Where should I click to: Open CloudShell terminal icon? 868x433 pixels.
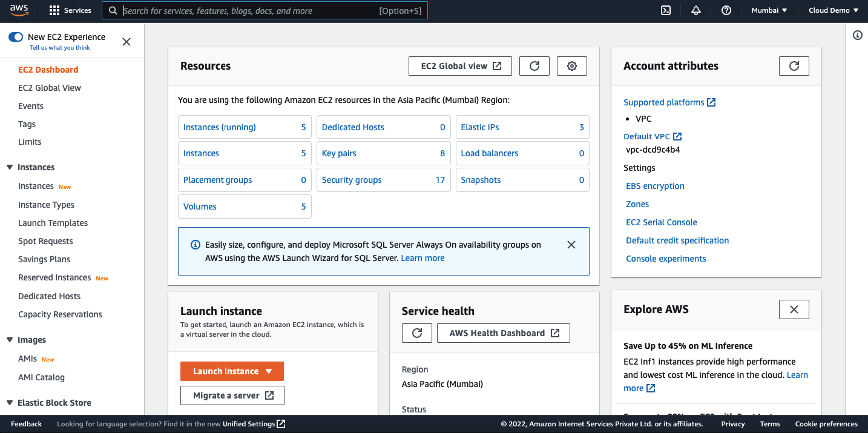click(666, 10)
